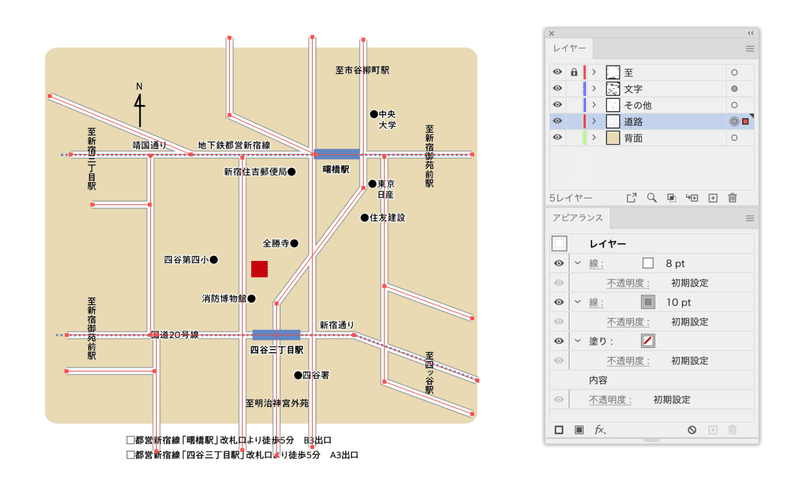Expand the その他 layer
The width and height of the screenshot is (800, 491).
click(594, 105)
